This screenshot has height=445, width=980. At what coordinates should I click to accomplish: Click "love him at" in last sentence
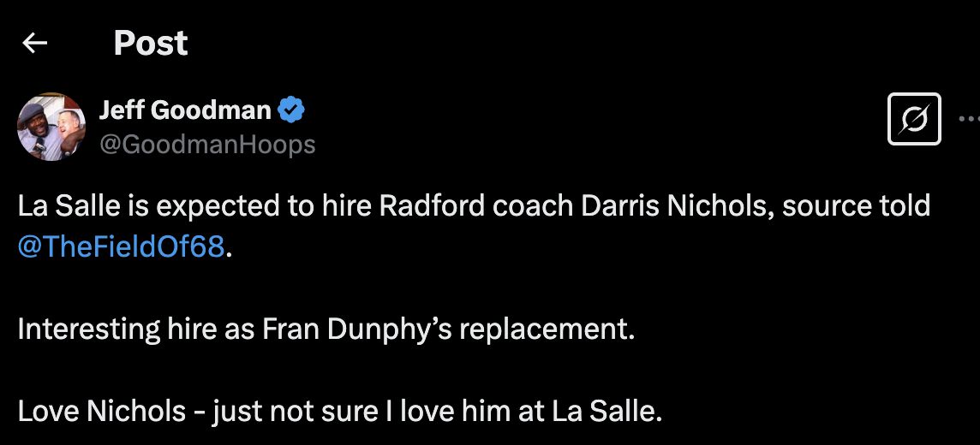pyautogui.click(x=460, y=412)
